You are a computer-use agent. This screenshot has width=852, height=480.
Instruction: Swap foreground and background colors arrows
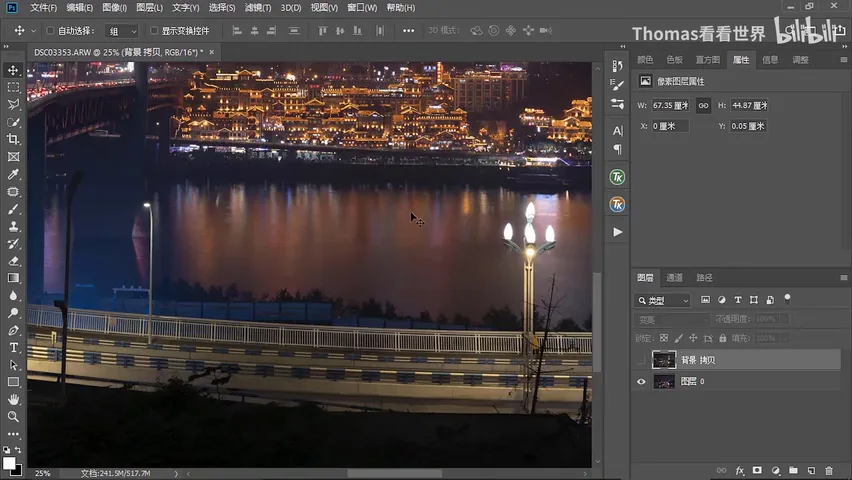tap(18, 450)
